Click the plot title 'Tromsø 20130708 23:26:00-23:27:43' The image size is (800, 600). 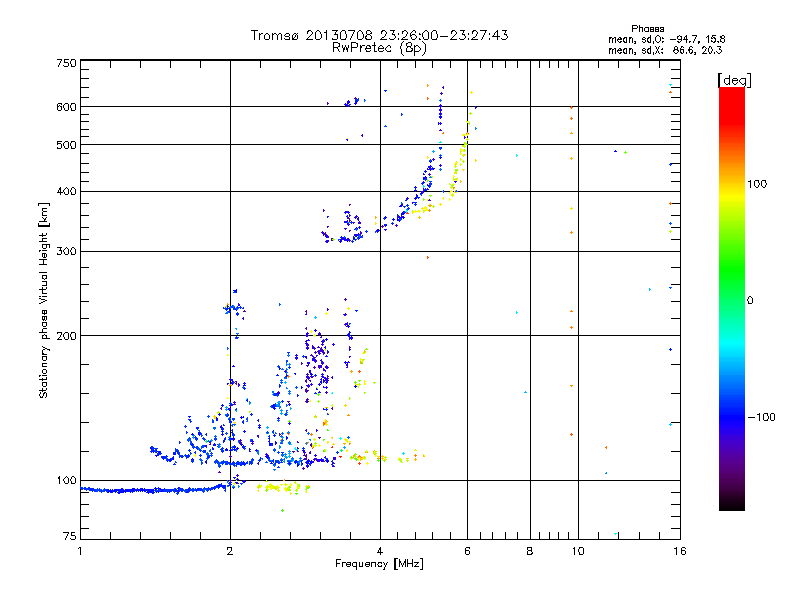tap(379, 35)
